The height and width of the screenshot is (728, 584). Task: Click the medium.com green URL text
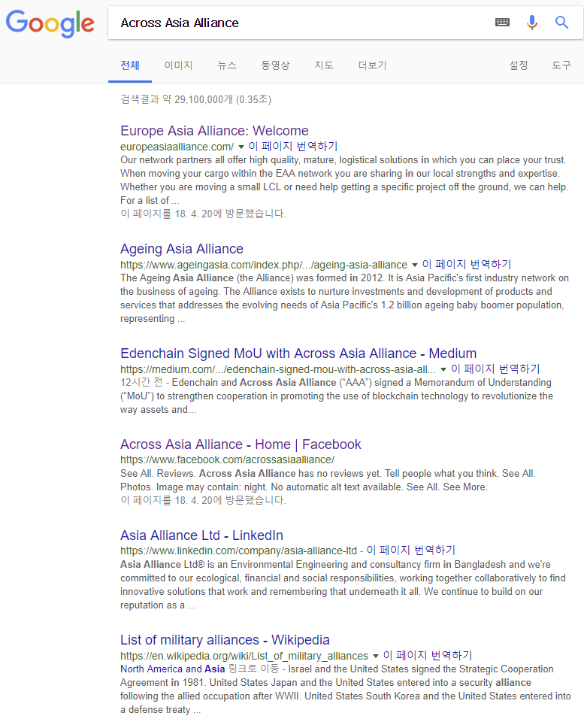(x=278, y=369)
